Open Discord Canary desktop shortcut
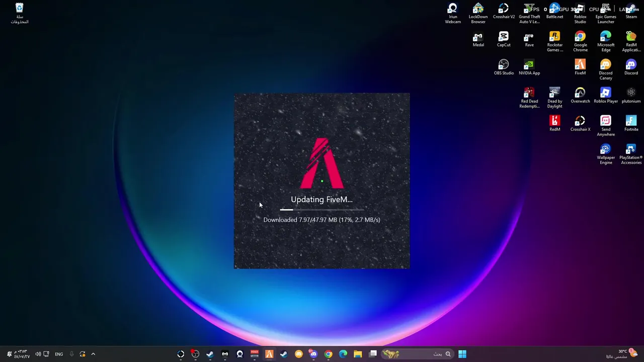The height and width of the screenshot is (362, 644). point(606,70)
